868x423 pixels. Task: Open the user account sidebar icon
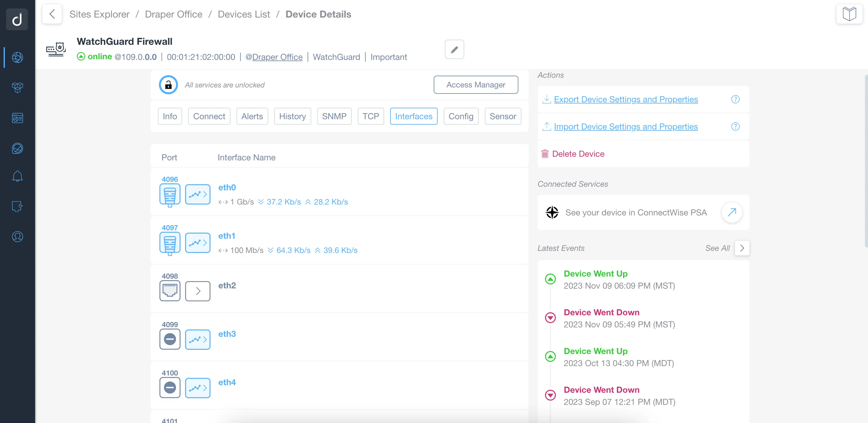(17, 237)
